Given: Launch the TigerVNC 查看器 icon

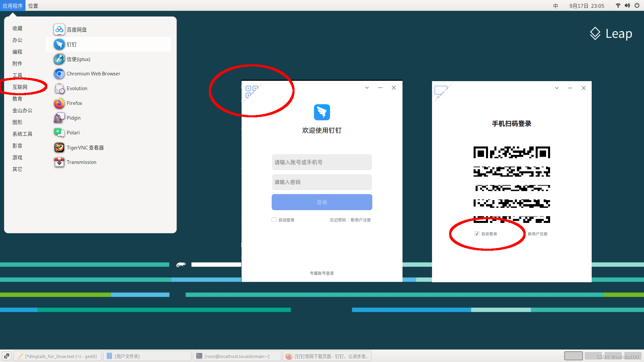Looking at the screenshot, I should point(59,147).
